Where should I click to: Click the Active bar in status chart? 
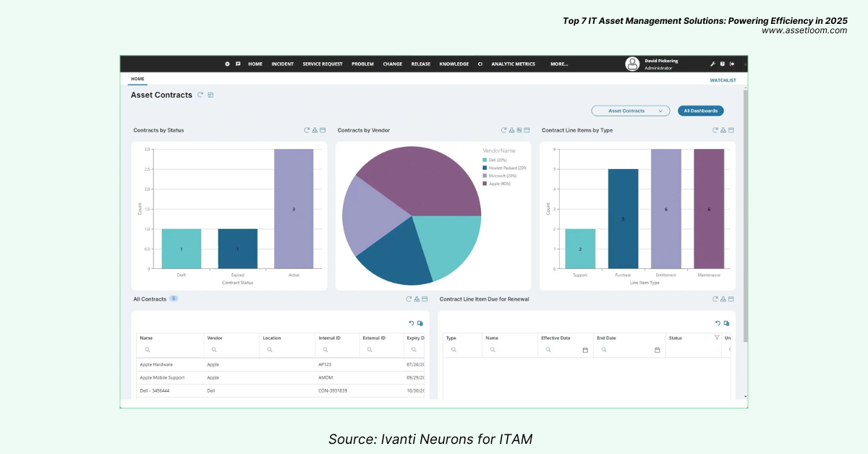coord(294,209)
